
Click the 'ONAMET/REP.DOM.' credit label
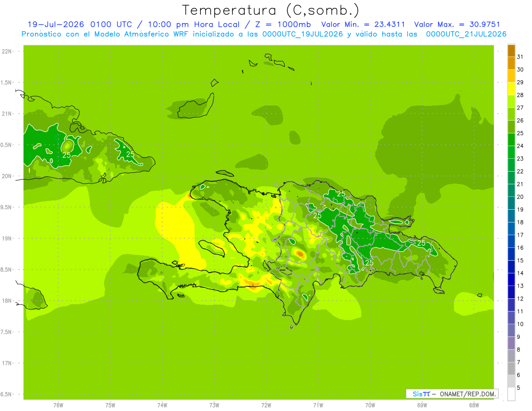coord(468,394)
